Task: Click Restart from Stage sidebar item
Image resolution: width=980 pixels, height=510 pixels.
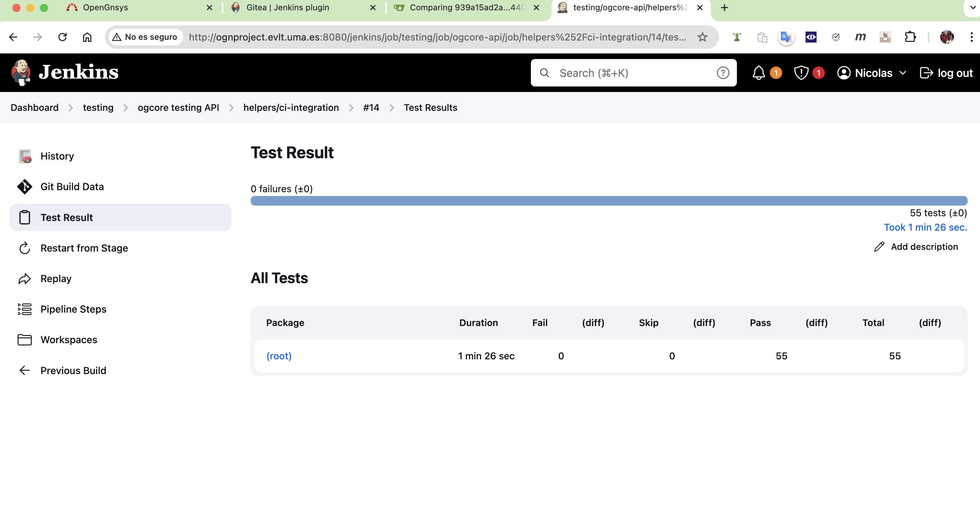Action: click(120, 248)
